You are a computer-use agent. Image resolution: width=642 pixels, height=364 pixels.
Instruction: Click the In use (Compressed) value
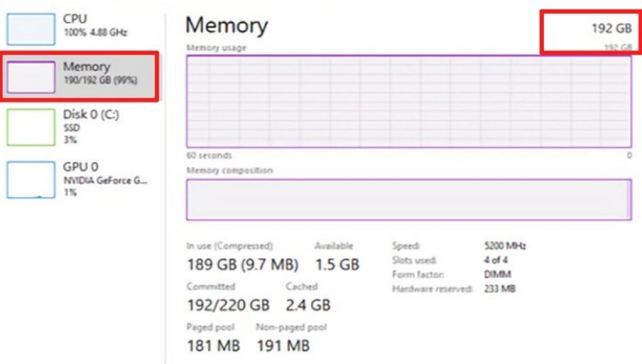[x=242, y=264]
